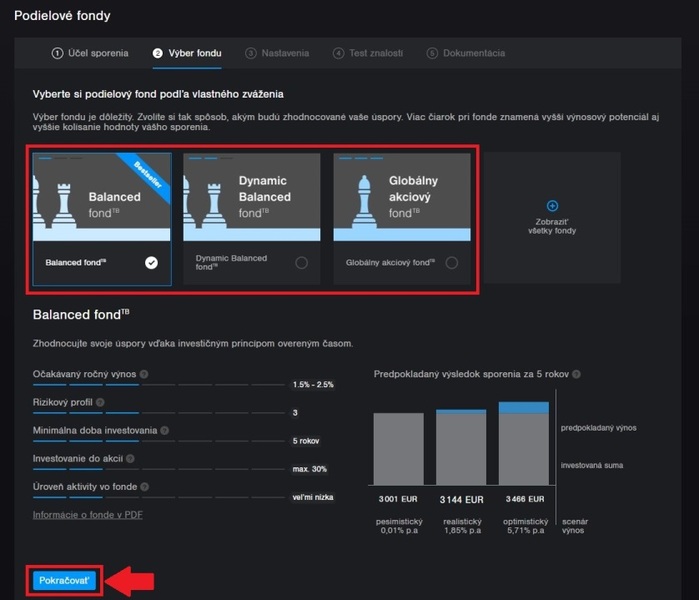Select the Balanced fond radio button

coord(151,263)
